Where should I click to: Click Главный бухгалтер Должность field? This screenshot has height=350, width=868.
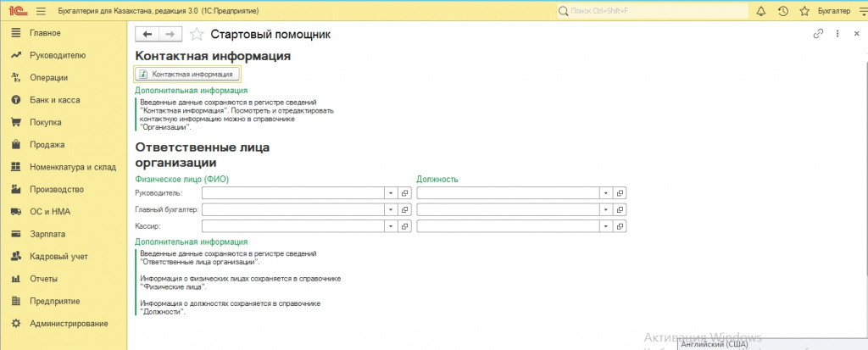(509, 210)
